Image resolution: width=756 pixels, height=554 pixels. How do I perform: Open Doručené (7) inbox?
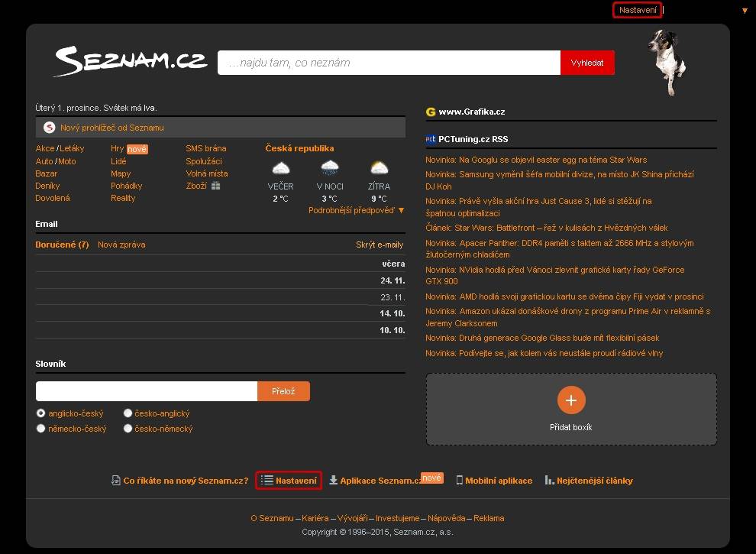pos(62,245)
